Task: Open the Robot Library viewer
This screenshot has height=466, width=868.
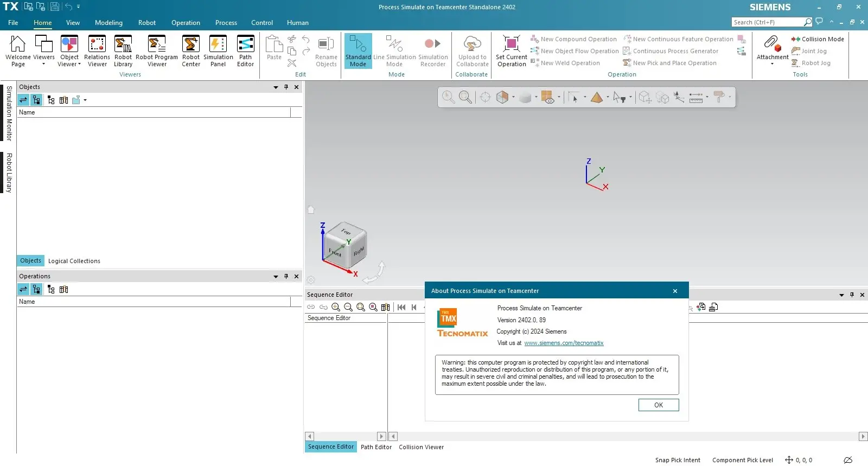Action: tap(123, 51)
